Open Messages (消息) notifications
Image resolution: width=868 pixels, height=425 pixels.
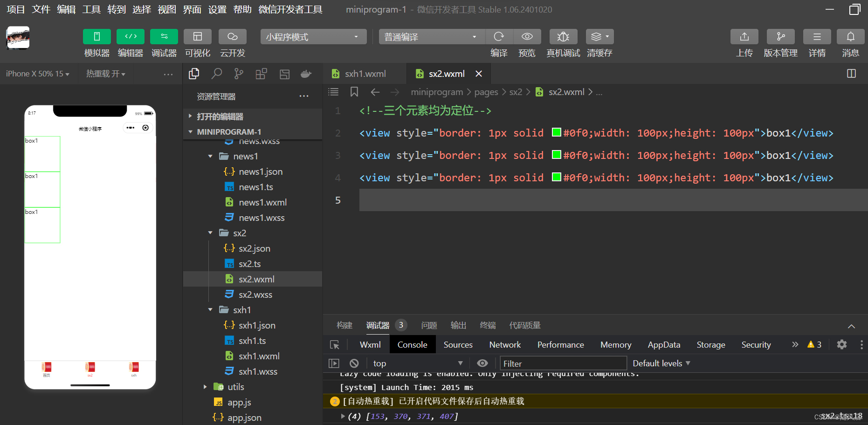point(851,37)
